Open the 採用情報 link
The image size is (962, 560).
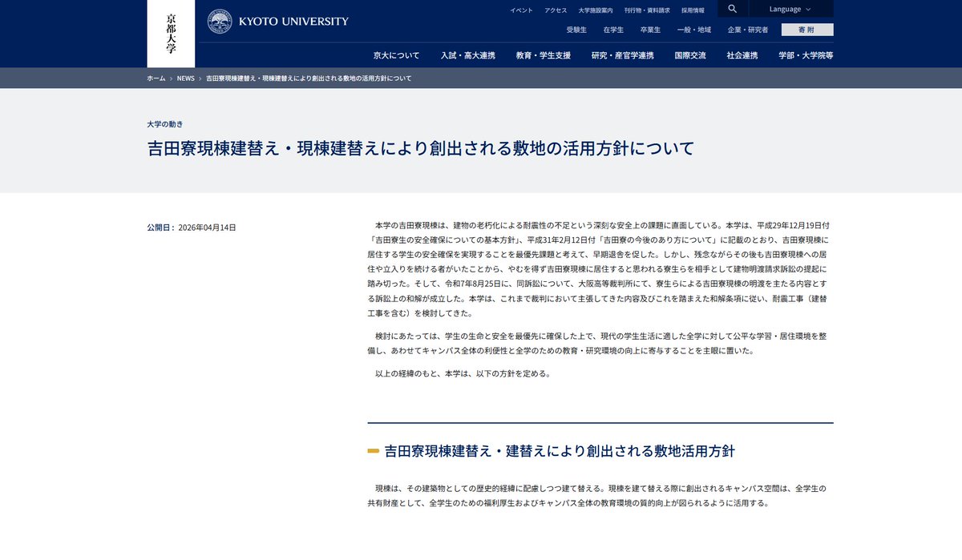[693, 10]
